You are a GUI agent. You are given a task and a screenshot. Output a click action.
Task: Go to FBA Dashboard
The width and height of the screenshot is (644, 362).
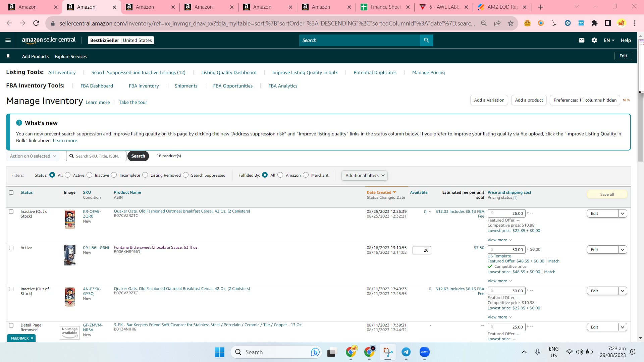click(x=97, y=86)
